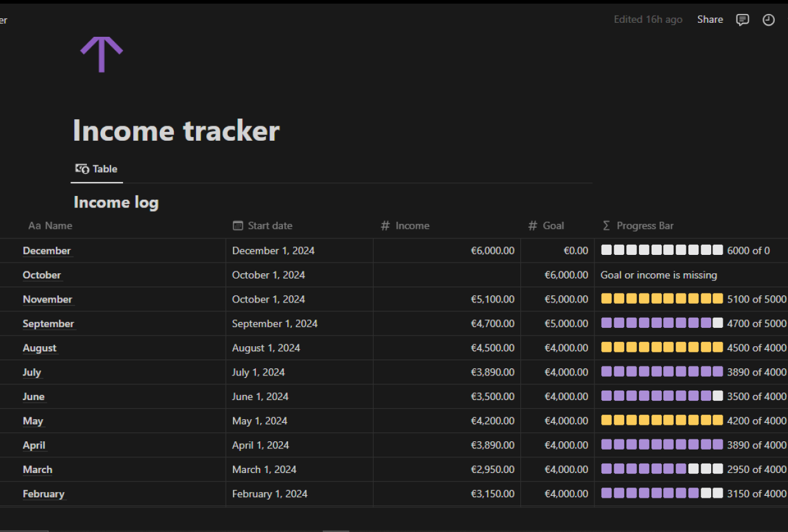Click July's €3,890.00 income cell
Viewport: 788px width, 532px height.
[x=447, y=372]
